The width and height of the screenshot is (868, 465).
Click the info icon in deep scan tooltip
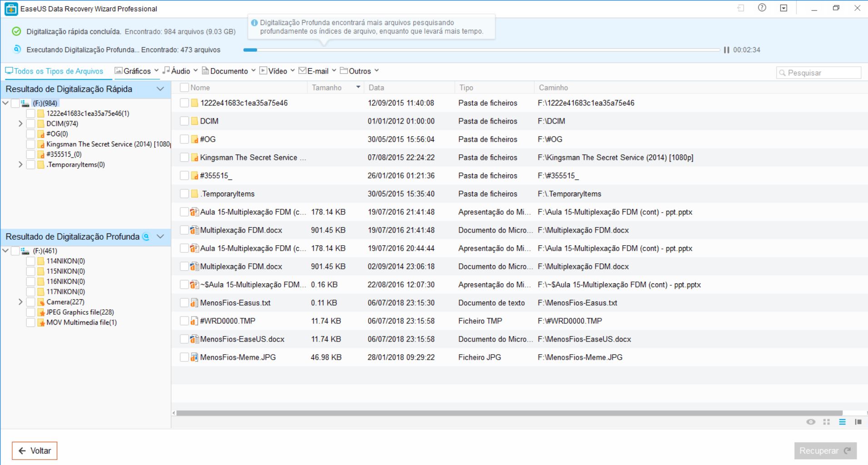point(254,23)
